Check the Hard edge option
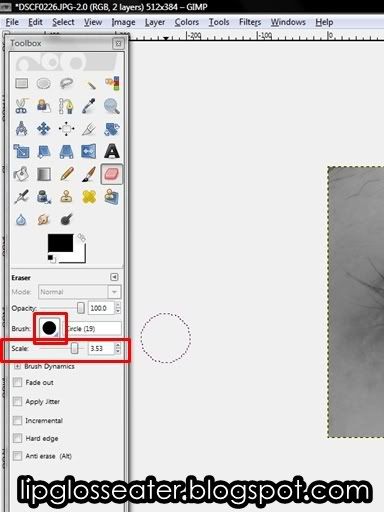Image resolution: width=384 pixels, height=512 pixels. click(x=17, y=438)
